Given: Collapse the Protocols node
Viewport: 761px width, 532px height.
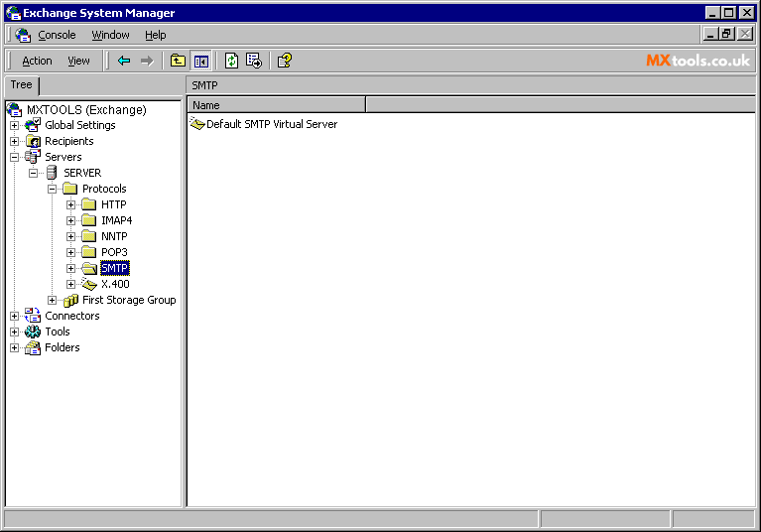Looking at the screenshot, I should point(52,189).
